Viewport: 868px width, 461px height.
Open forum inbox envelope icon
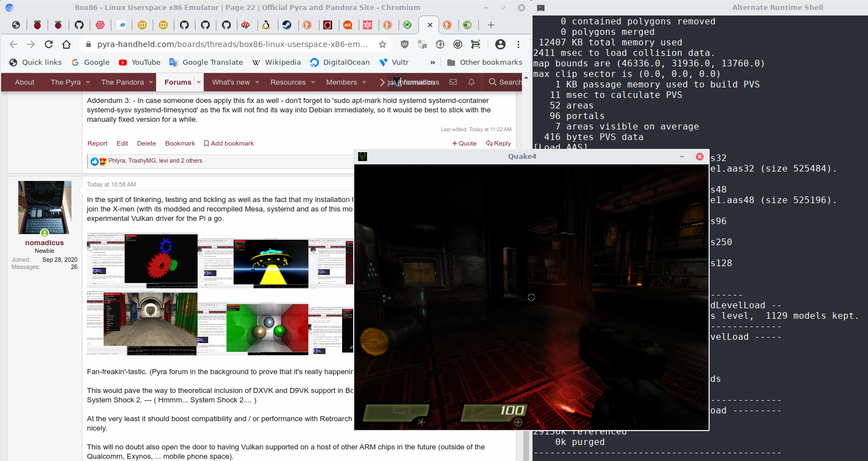coord(453,82)
